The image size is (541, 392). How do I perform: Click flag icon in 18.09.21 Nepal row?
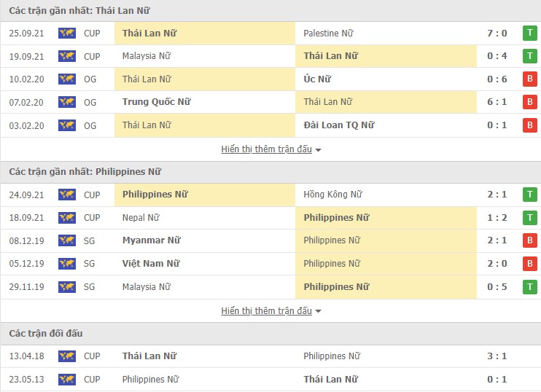[67, 217]
